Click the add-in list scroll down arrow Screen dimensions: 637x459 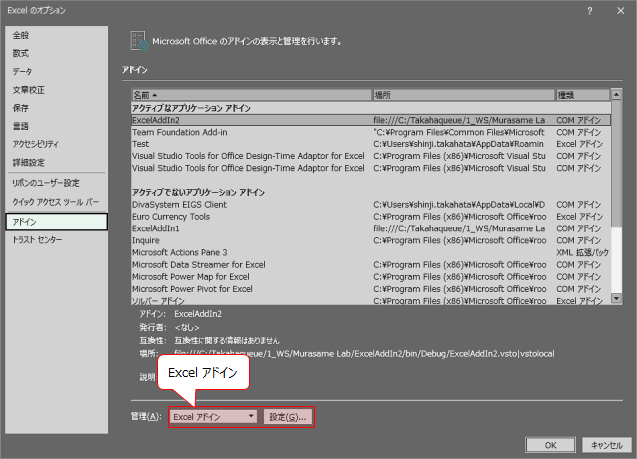coord(616,299)
